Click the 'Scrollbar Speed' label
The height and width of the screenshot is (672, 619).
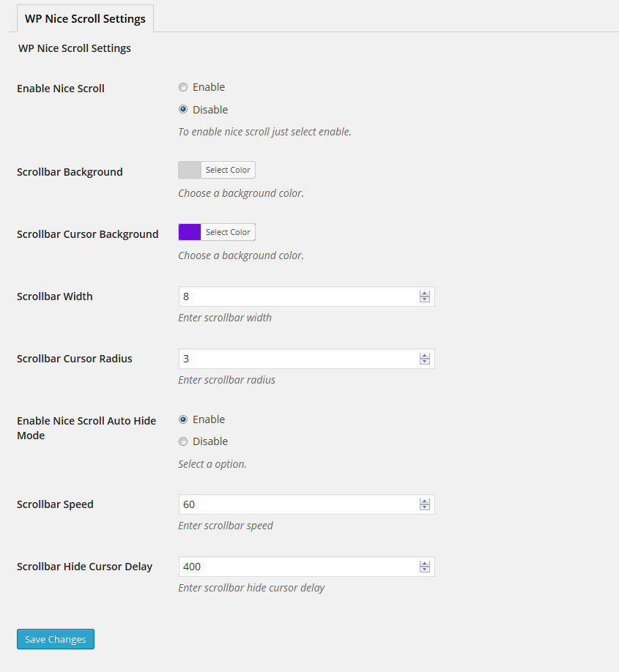[x=55, y=504]
